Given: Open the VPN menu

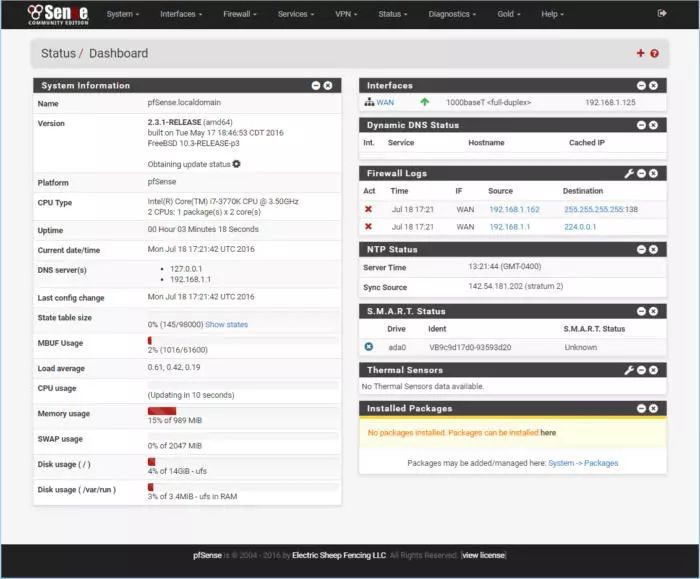Looking at the screenshot, I should [346, 14].
